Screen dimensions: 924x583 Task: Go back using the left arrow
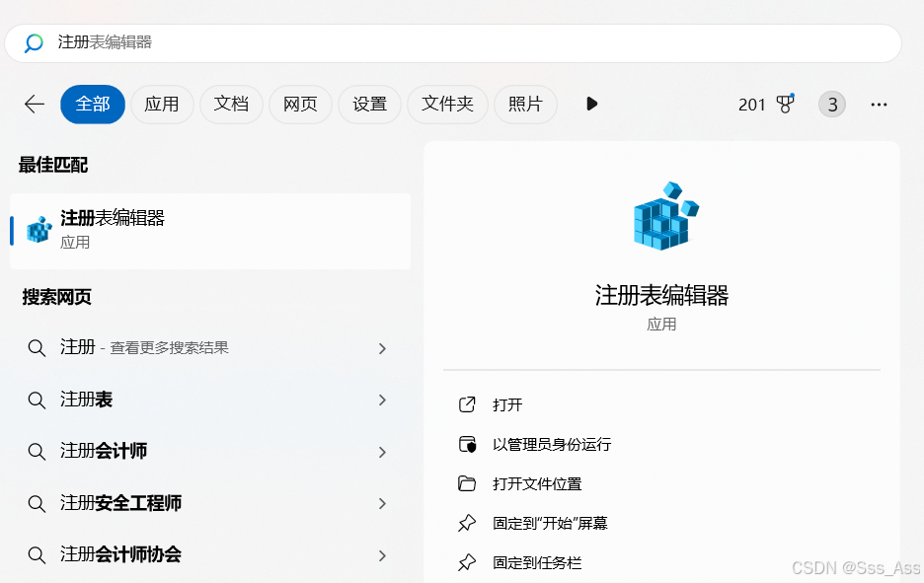[x=35, y=105]
